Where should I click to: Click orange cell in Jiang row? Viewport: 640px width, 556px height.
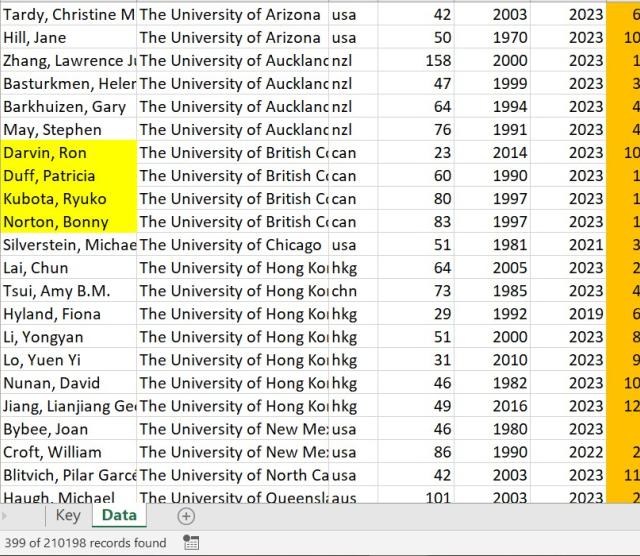(623, 406)
